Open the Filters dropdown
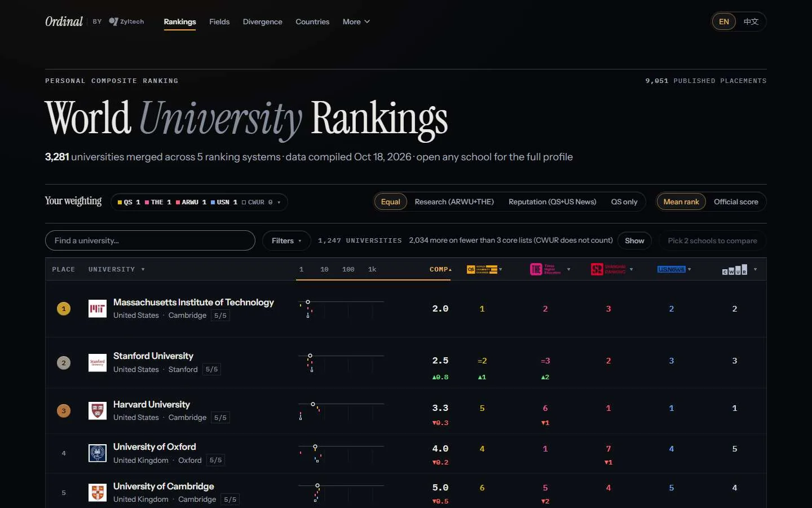Screen dimensions: 812x508 [286, 240]
